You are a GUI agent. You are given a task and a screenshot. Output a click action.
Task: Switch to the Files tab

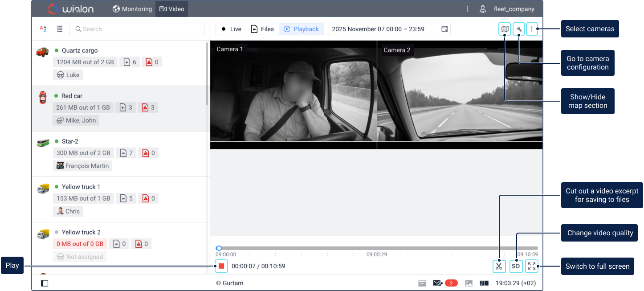[x=262, y=29]
